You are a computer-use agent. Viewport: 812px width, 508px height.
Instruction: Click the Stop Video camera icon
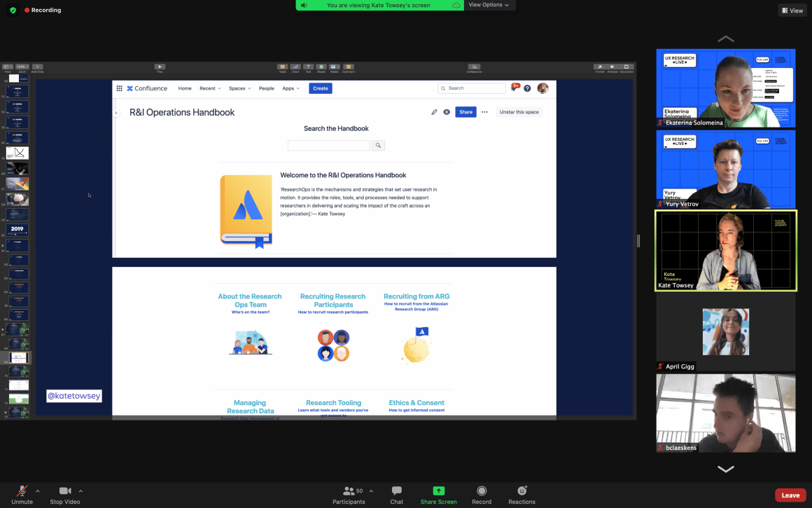[64, 490]
